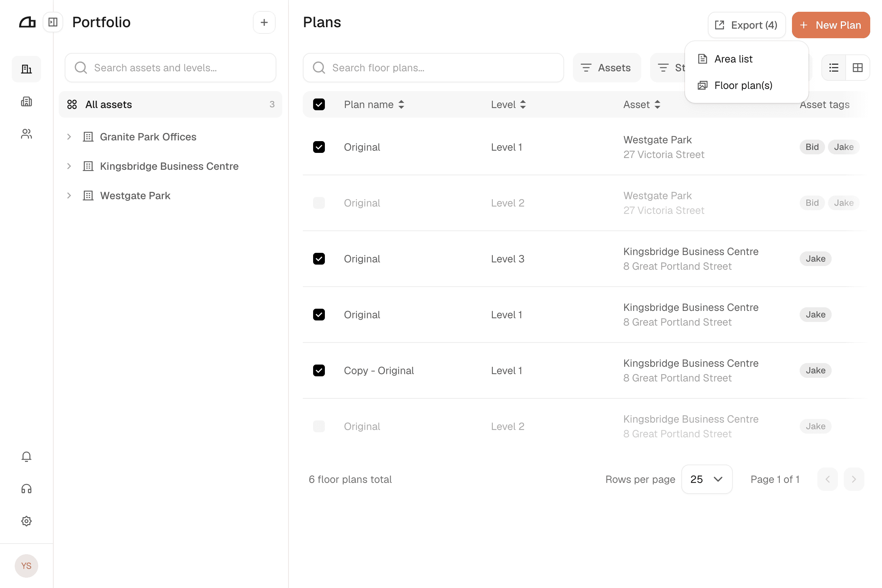Uncheck Westgate Park Level 1 row checkbox
882x588 pixels.
point(319,147)
